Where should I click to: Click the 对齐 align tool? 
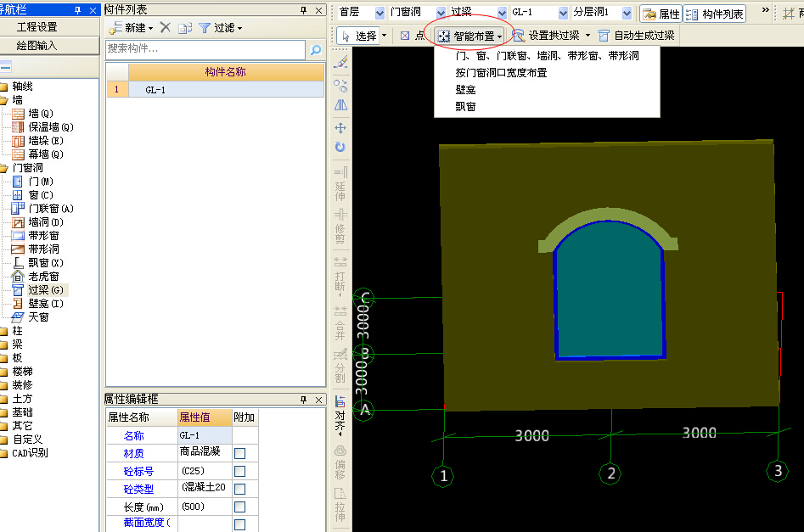tap(340, 416)
